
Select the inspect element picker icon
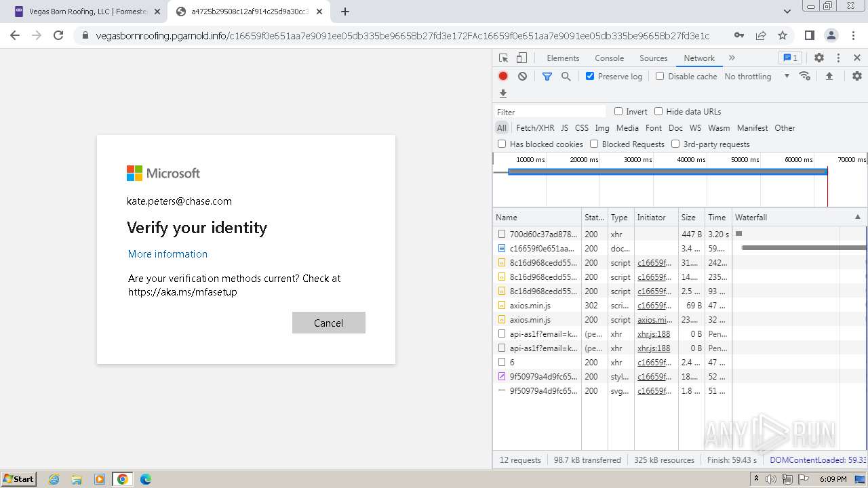pyautogui.click(x=503, y=58)
